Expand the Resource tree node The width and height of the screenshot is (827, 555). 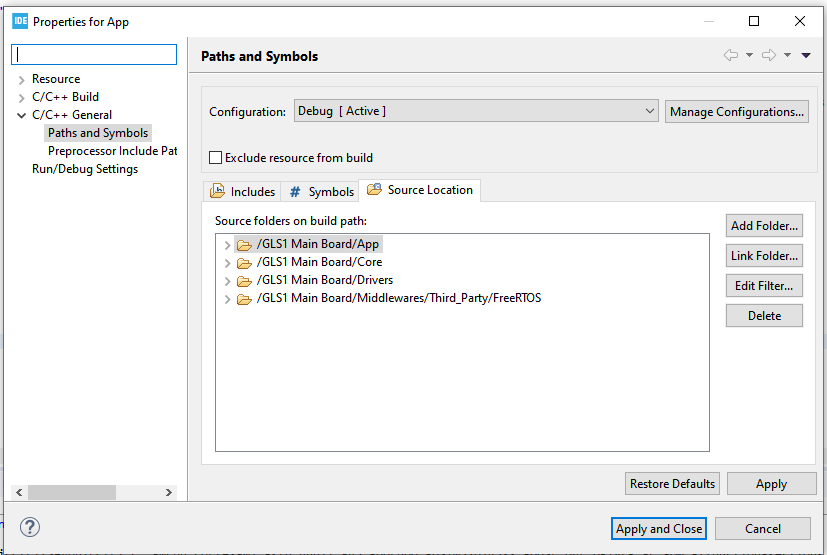click(x=22, y=80)
